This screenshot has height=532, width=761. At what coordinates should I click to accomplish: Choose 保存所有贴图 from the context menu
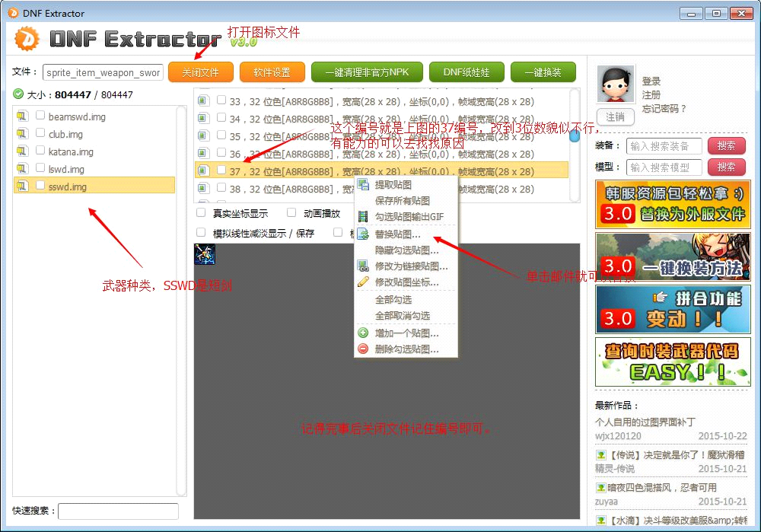point(403,201)
